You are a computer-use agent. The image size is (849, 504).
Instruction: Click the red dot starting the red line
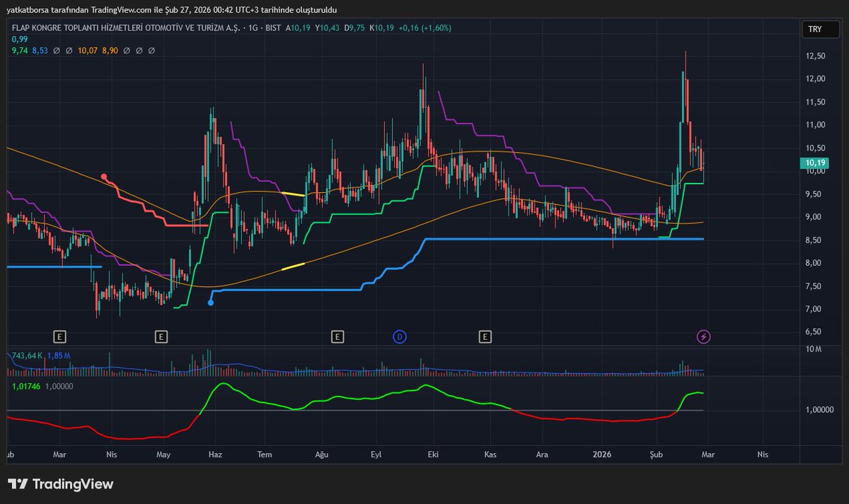[x=105, y=176]
